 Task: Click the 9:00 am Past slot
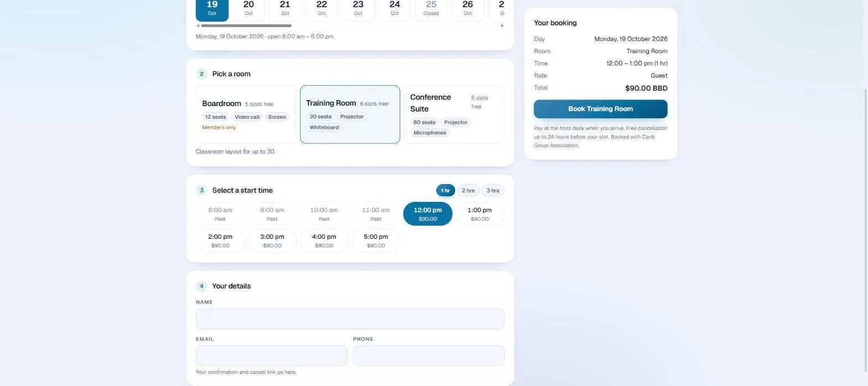[x=272, y=214]
